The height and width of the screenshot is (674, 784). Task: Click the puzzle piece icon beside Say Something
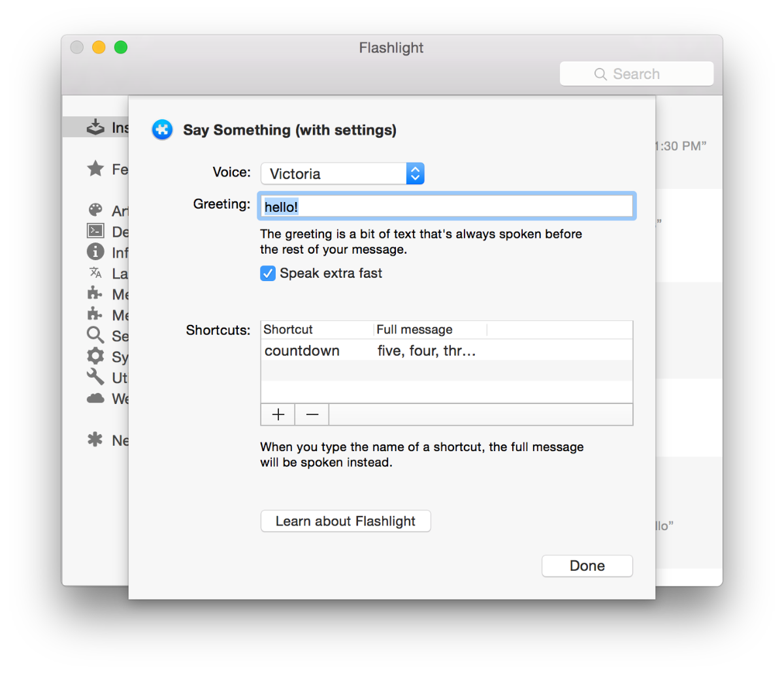tap(162, 129)
